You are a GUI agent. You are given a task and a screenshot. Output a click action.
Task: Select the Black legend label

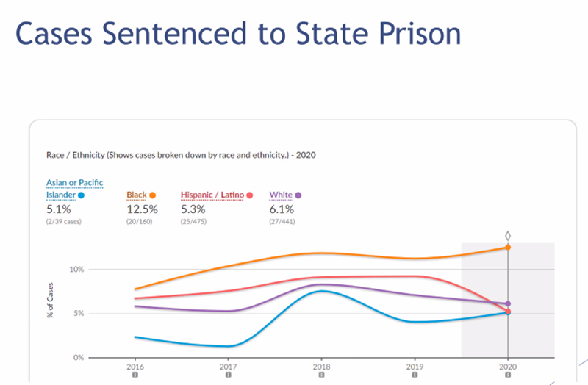click(137, 195)
